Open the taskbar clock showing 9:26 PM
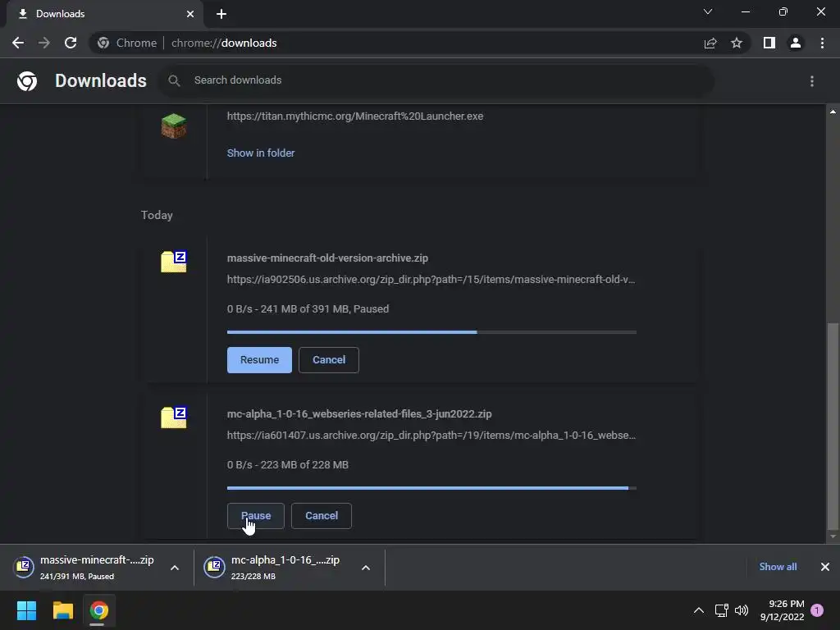The height and width of the screenshot is (630, 840). pyautogui.click(x=782, y=610)
